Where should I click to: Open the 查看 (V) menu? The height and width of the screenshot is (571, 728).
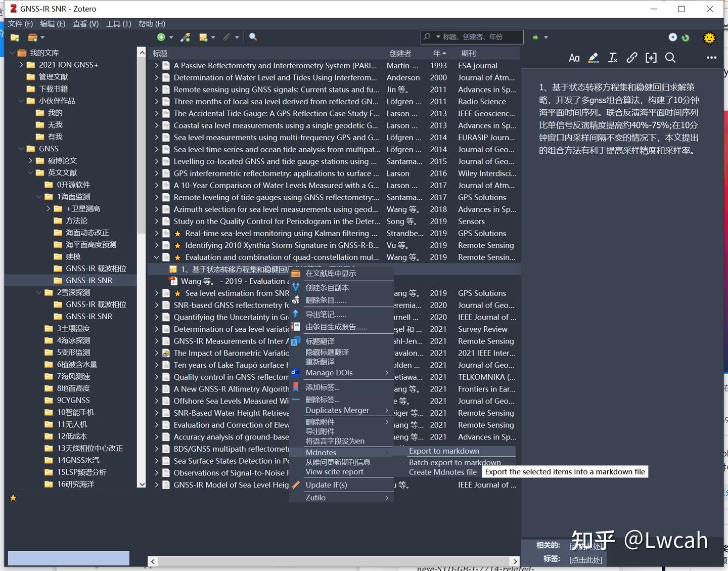coord(85,24)
